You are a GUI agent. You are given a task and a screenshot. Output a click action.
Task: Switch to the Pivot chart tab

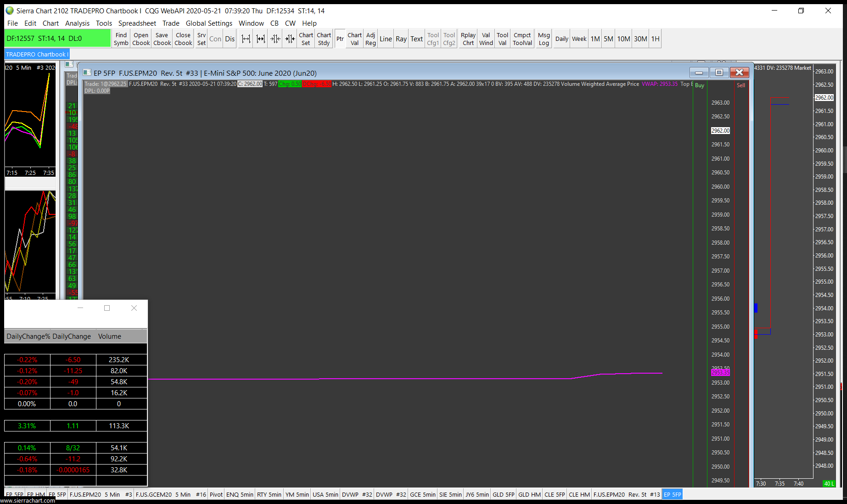click(216, 494)
